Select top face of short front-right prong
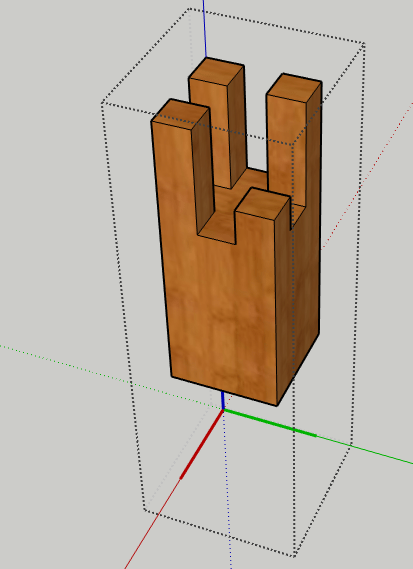The image size is (413, 569). [263, 203]
